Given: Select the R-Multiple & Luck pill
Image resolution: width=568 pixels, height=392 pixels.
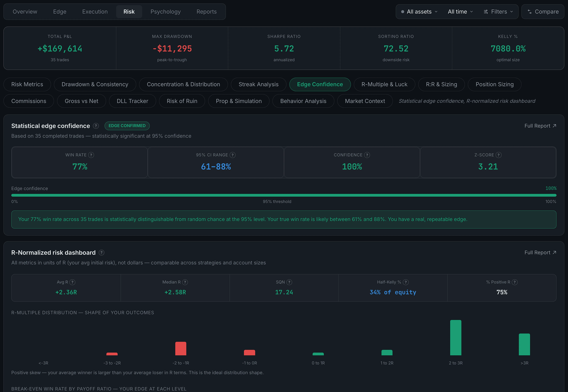Looking at the screenshot, I should point(384,84).
